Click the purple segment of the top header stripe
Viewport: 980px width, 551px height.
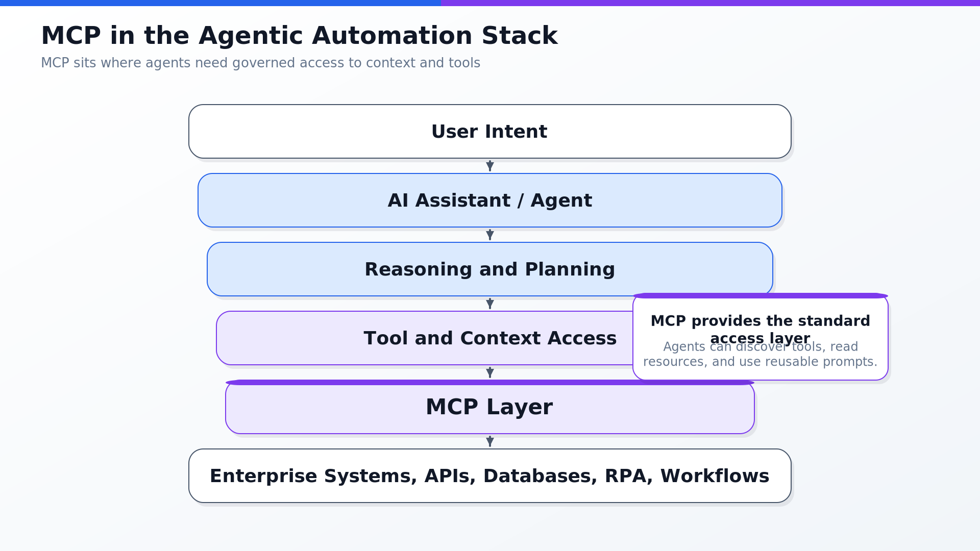(x=710, y=3)
